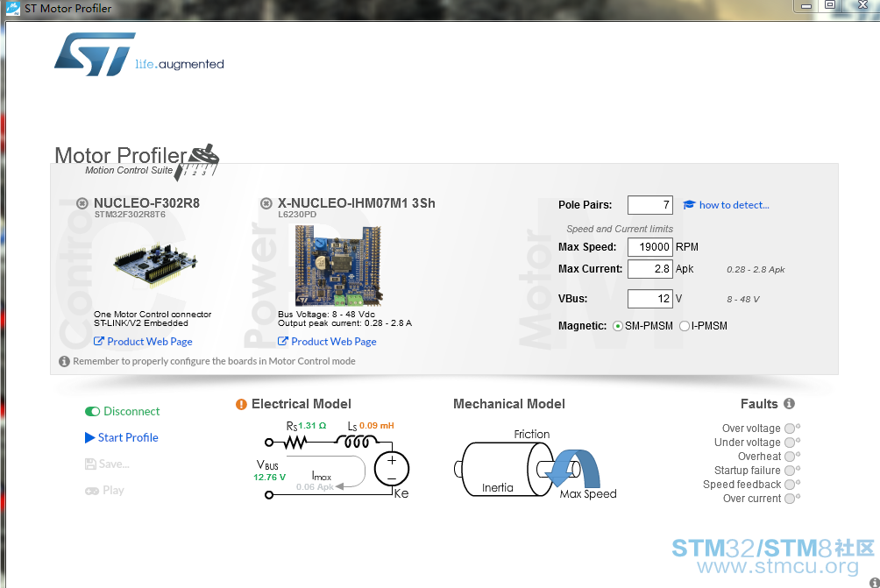Viewport: 880px width, 588px height.
Task: Click the circle icon beside NUCLEO-F302R8
Action: pyautogui.click(x=82, y=203)
